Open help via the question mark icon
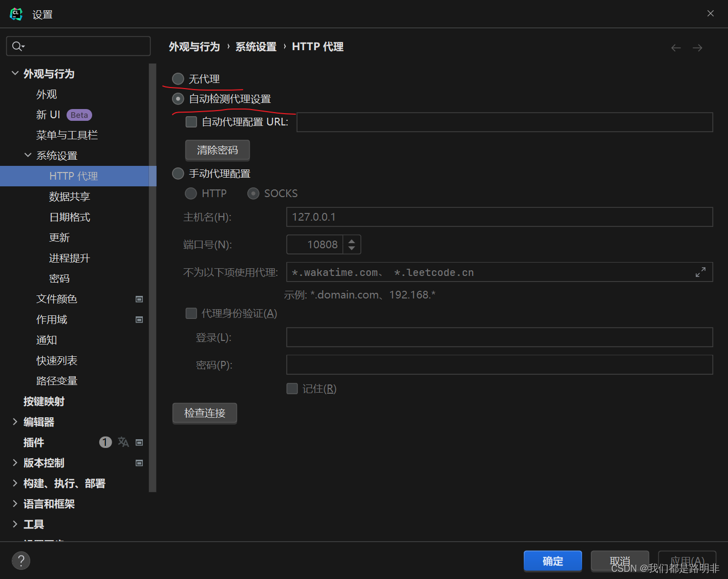728x579 pixels. click(x=21, y=561)
